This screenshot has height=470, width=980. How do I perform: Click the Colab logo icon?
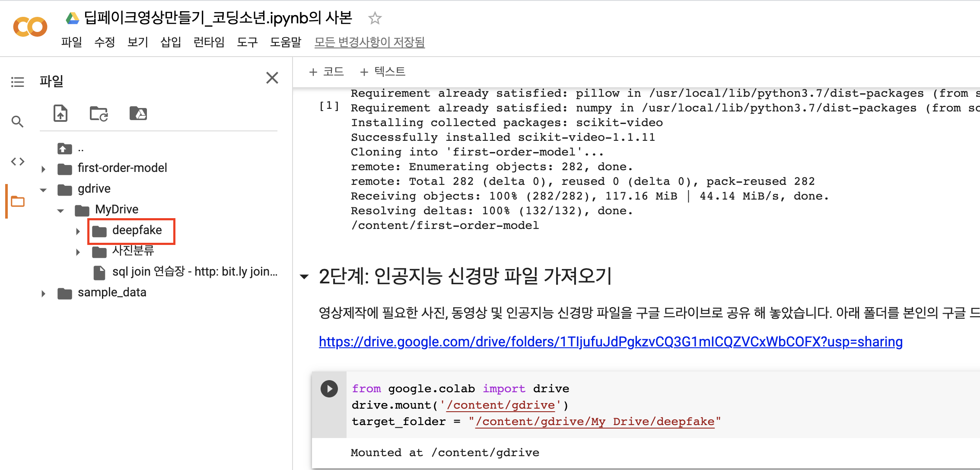[x=30, y=27]
